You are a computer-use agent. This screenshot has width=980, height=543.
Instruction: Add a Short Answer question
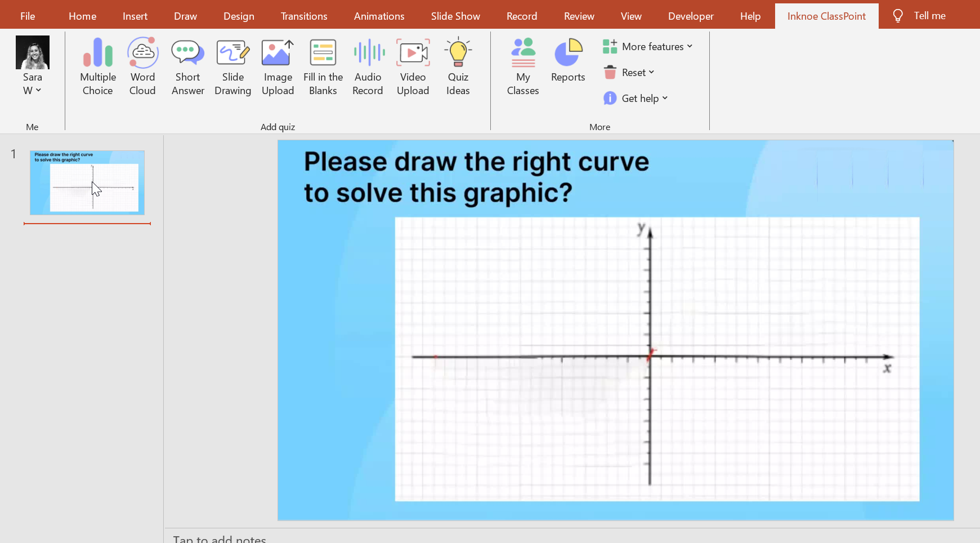tap(187, 66)
